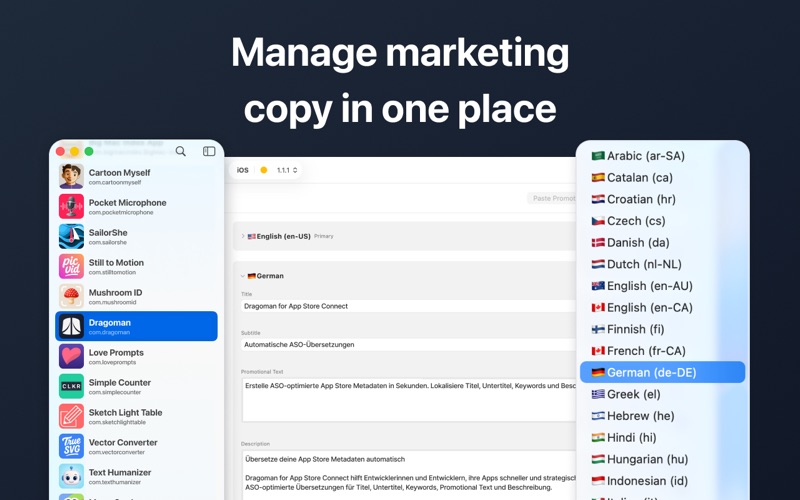Click the Vector Converter name text
800x500 pixels.
coord(123,442)
